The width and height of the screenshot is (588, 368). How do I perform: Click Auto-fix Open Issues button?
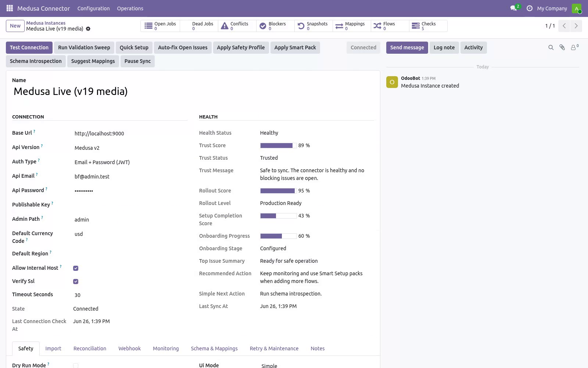183,47
